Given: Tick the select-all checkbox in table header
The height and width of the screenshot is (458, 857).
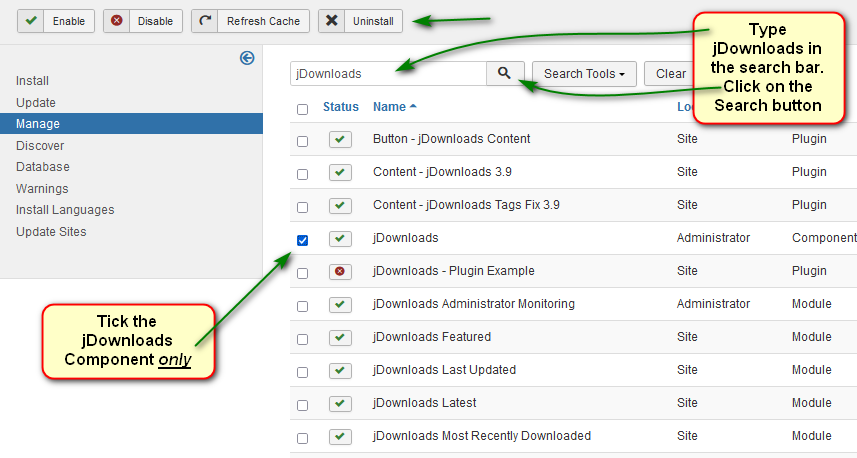Looking at the screenshot, I should (x=302, y=109).
